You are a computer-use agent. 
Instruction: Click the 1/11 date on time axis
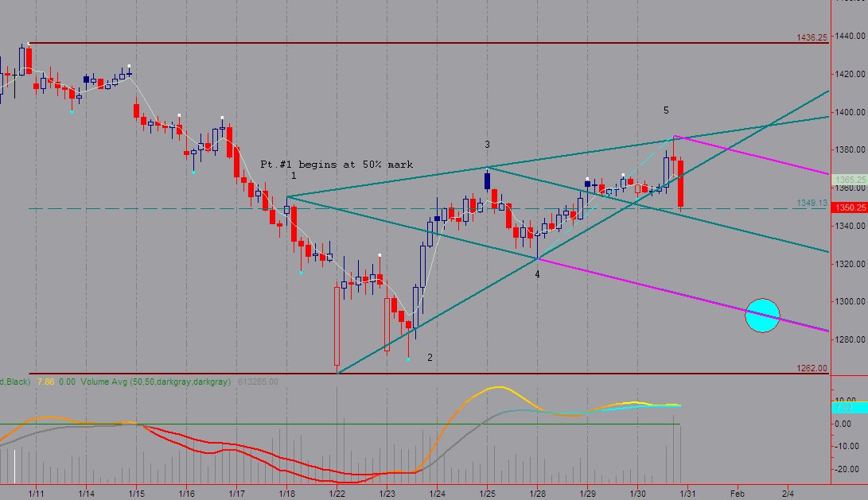pos(36,494)
